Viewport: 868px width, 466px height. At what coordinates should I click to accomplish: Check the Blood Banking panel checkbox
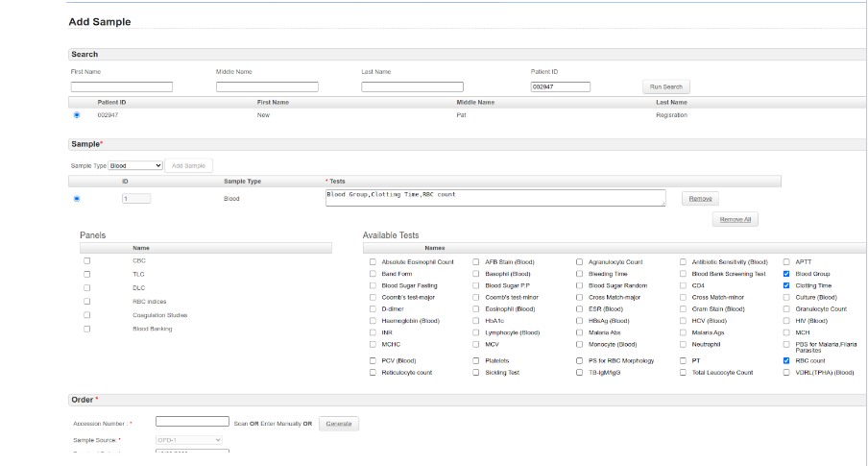click(87, 330)
